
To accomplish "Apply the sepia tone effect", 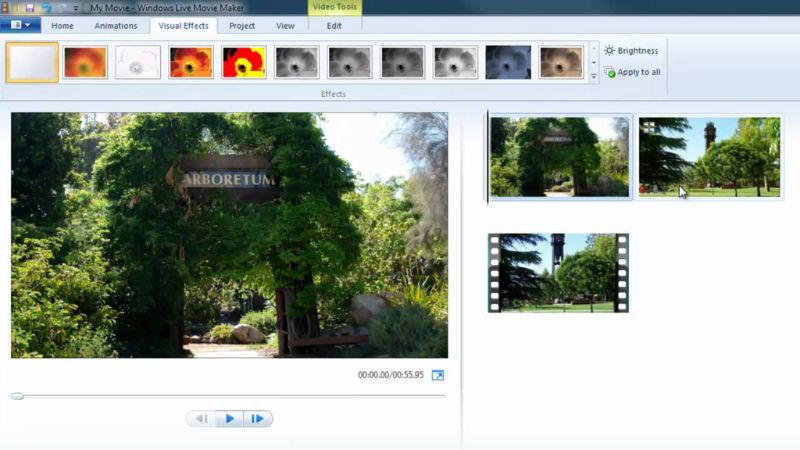I will [561, 62].
